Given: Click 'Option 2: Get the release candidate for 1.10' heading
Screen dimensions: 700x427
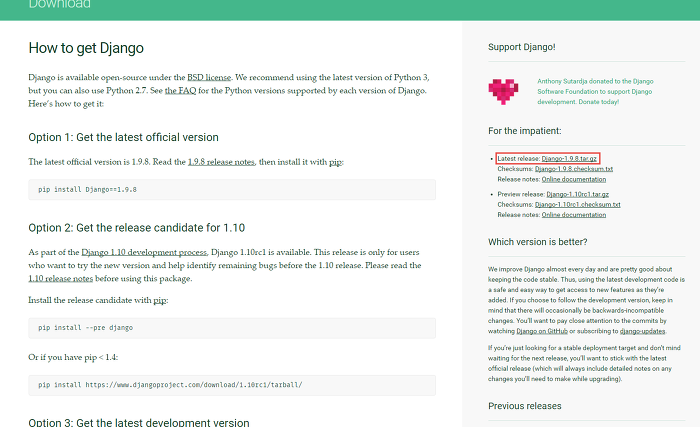Looking at the screenshot, I should (137, 228).
